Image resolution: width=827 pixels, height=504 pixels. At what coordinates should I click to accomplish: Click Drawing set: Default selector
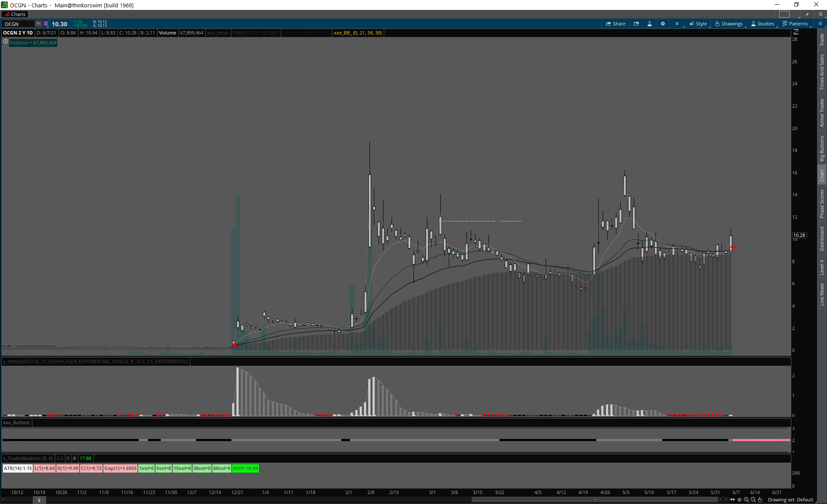coord(790,500)
